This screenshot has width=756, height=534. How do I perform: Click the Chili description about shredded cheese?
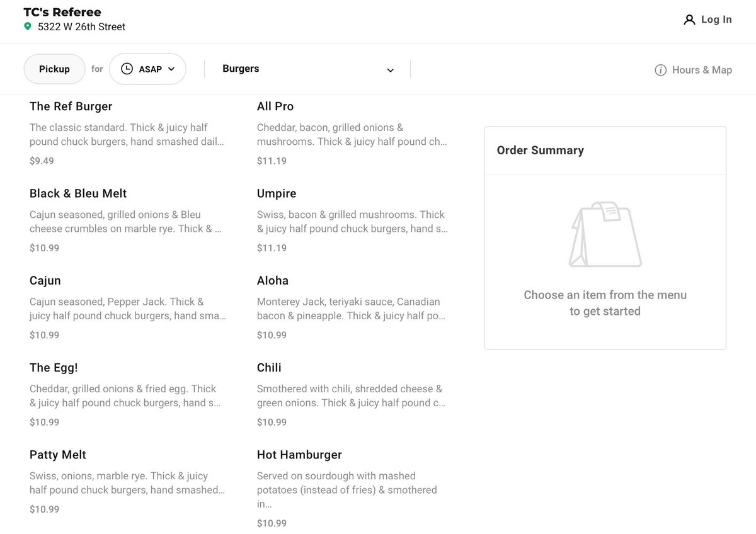[x=351, y=396]
